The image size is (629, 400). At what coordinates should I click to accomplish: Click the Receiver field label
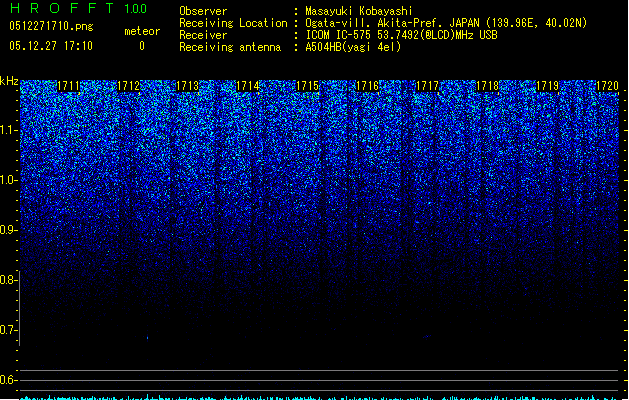click(203, 35)
